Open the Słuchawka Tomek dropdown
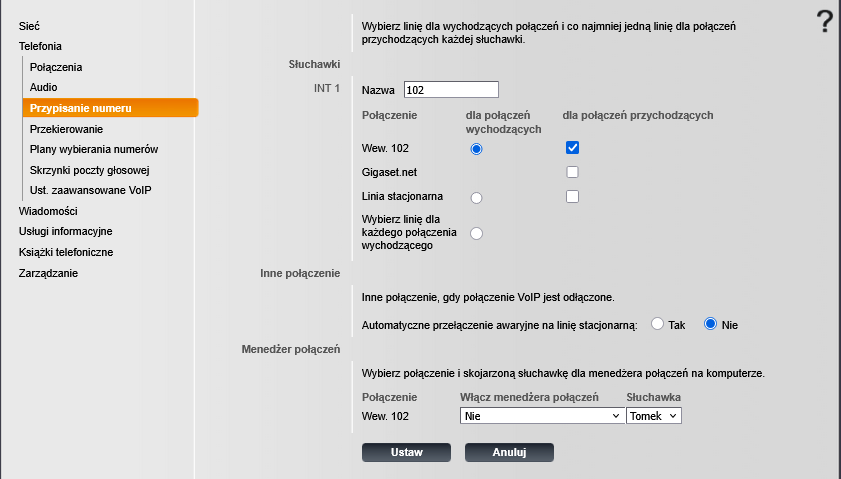Viewport: 841px width, 479px height. coord(654,416)
